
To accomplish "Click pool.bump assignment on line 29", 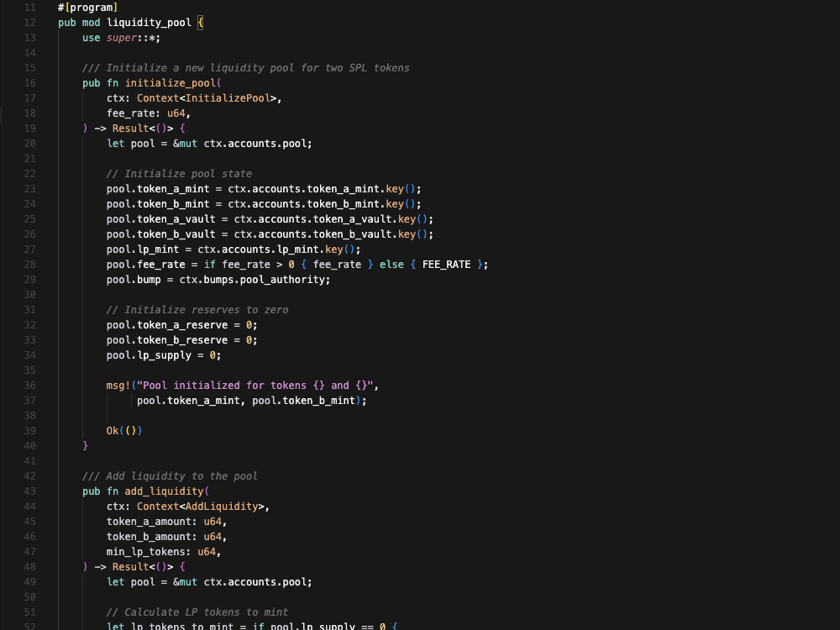I will (x=218, y=280).
